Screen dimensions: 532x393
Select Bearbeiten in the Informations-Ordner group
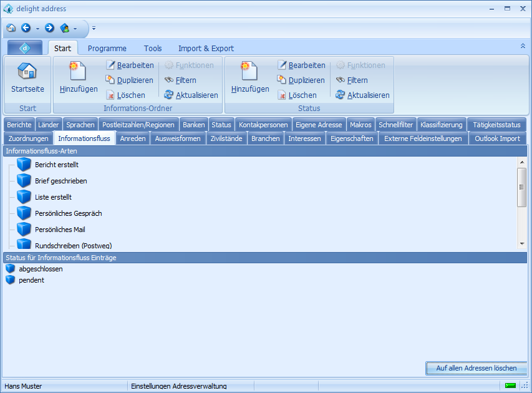click(131, 65)
